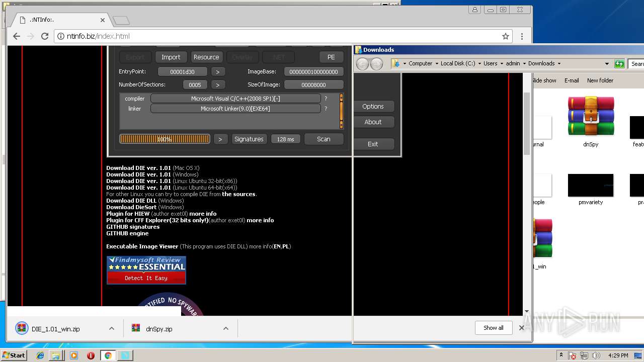644x362 pixels.
Task: Launch Internet Explorer from taskbar
Action: coord(40,355)
